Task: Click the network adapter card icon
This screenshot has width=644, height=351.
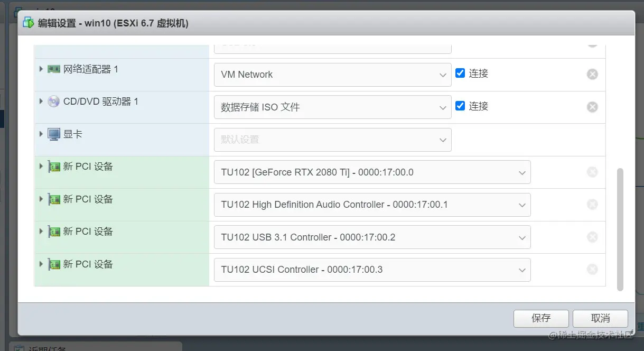Action: [x=53, y=69]
